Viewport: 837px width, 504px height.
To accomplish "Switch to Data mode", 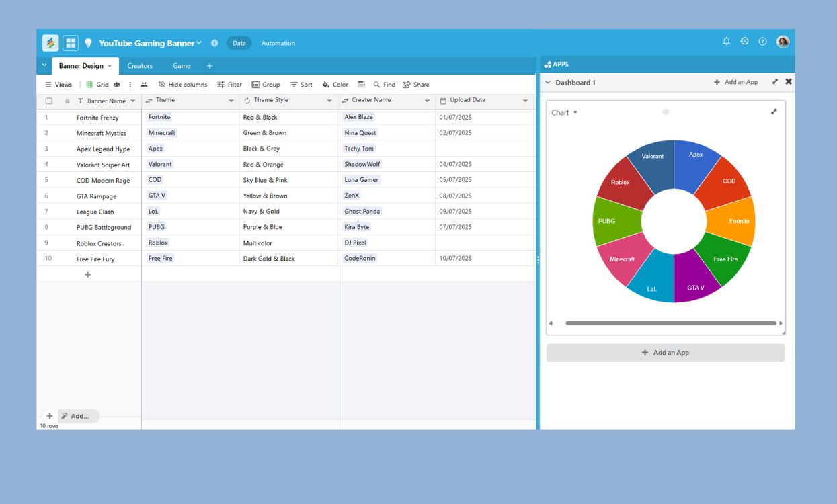I will [x=239, y=43].
